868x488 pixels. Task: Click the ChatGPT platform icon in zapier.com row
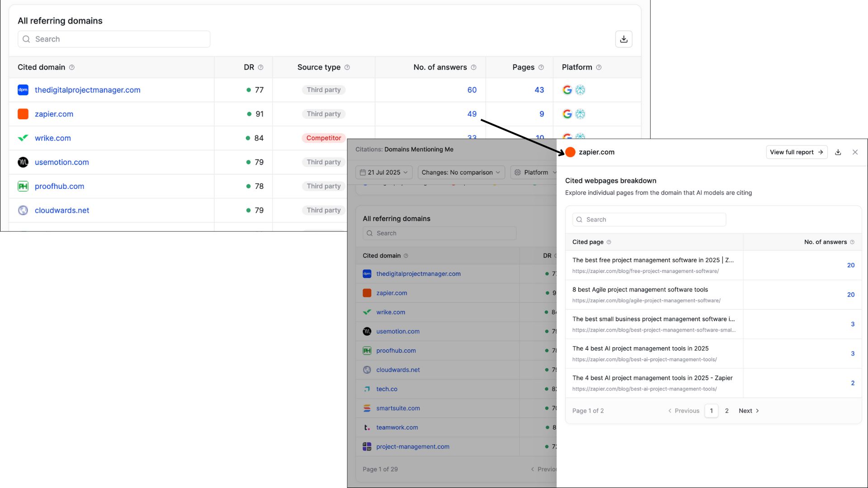click(x=580, y=114)
